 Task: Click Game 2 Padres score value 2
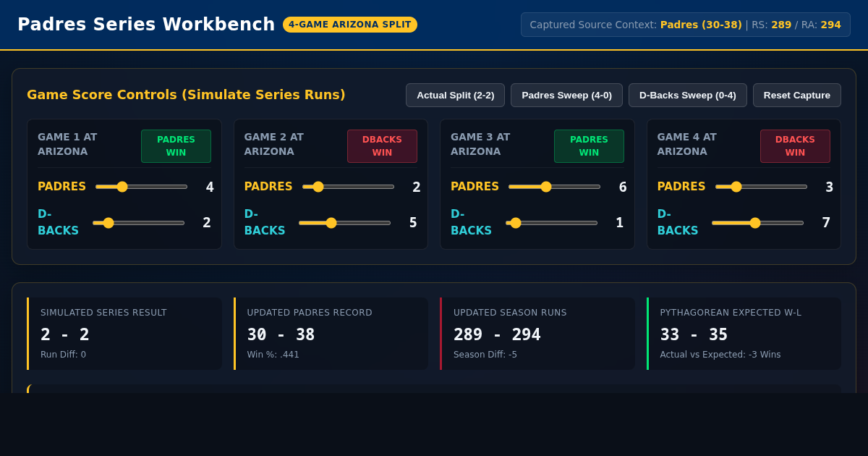(417, 187)
